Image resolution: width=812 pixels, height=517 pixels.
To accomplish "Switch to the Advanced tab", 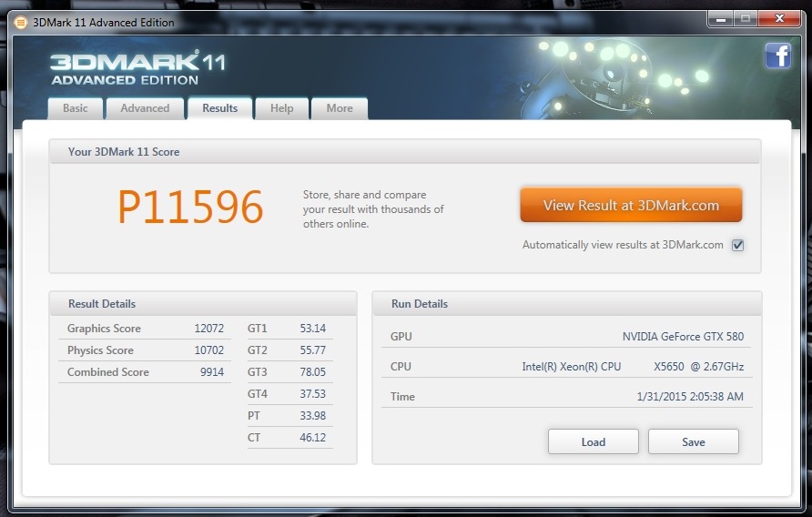I will click(x=145, y=108).
